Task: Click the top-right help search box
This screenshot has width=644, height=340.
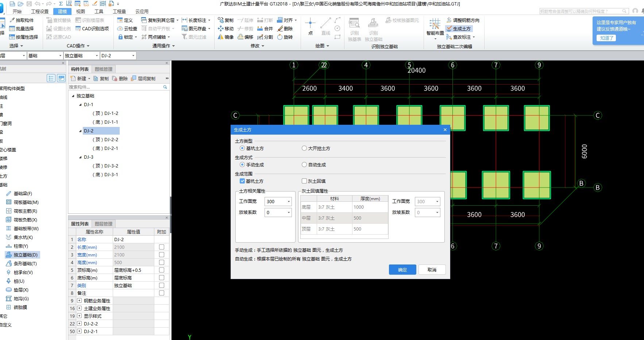Action: 584,11
